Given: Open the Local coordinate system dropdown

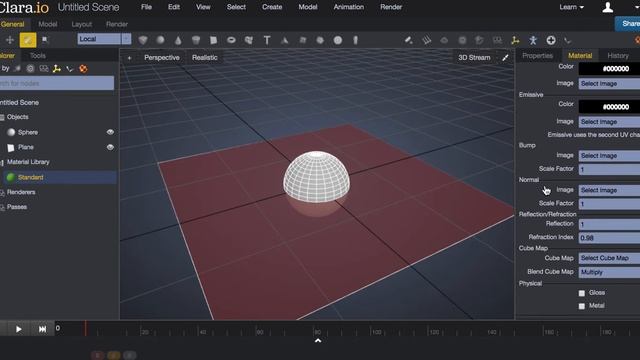Looking at the screenshot, I should tap(104, 39).
